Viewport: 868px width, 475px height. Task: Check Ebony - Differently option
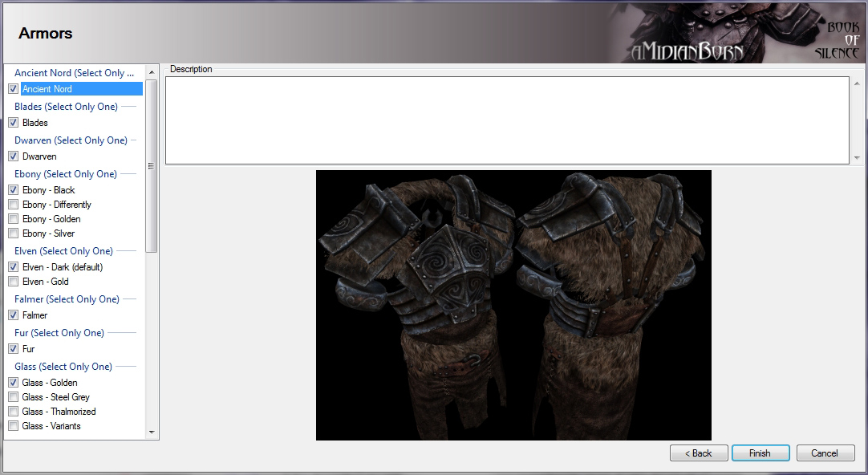[14, 205]
